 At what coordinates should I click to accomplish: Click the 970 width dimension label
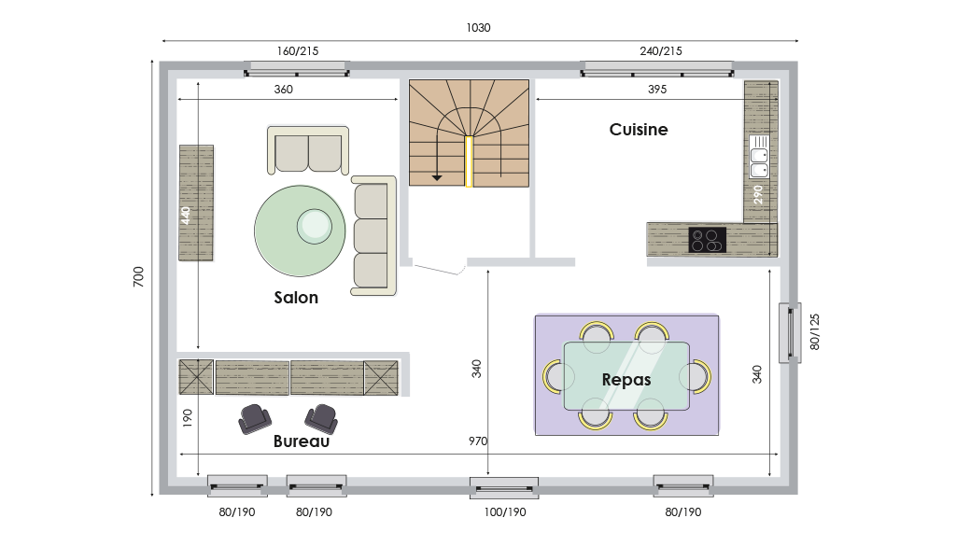(477, 441)
